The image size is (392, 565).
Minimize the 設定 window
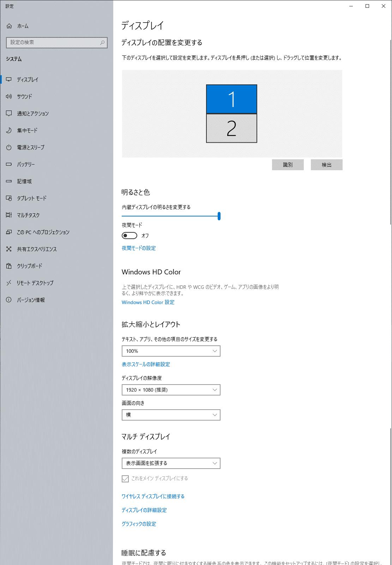(351, 6)
